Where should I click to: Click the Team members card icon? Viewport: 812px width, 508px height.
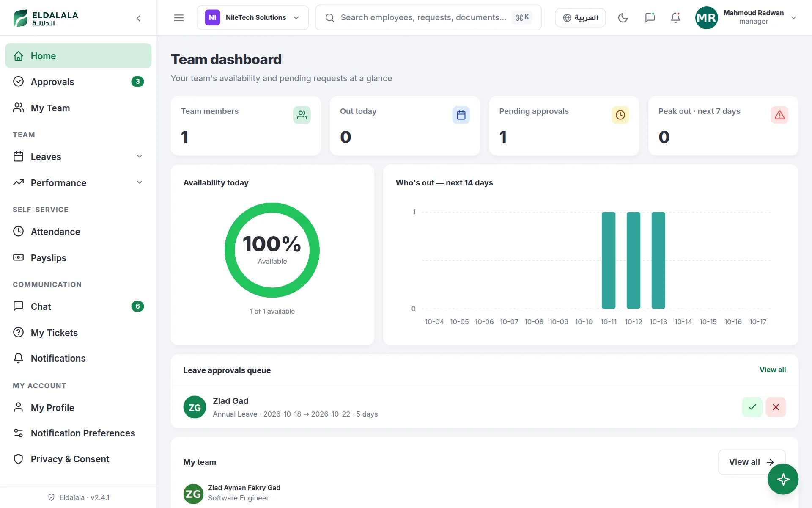pyautogui.click(x=302, y=115)
